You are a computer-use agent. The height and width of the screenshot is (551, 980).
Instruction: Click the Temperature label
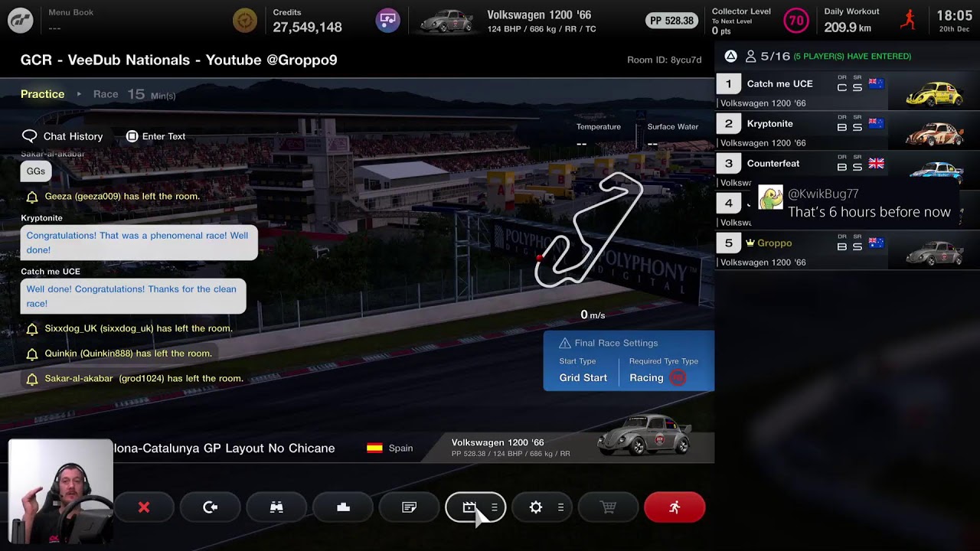point(598,127)
